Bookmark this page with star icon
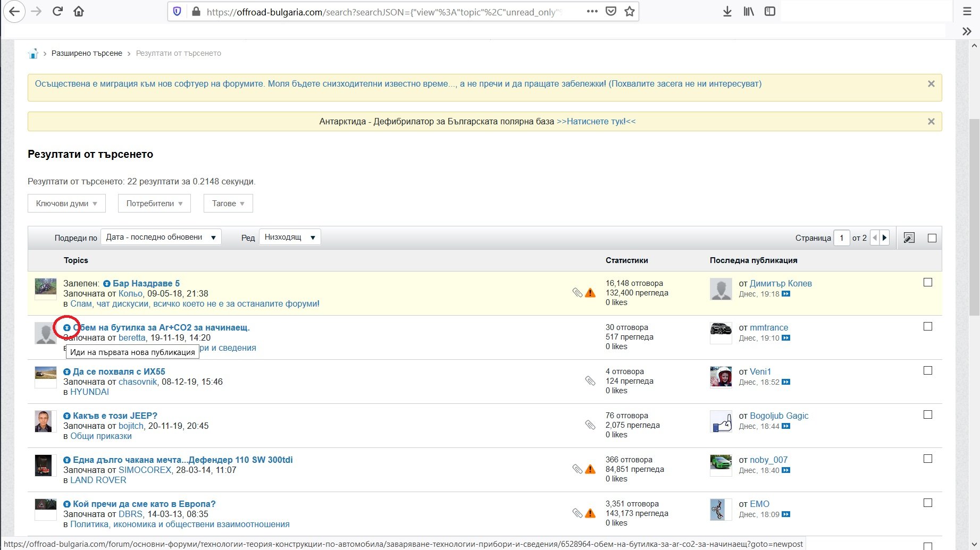Image resolution: width=980 pixels, height=550 pixels. (x=630, y=11)
